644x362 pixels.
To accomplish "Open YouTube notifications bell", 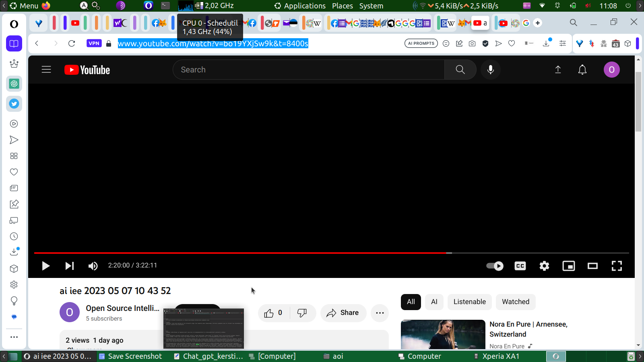I will (582, 70).
